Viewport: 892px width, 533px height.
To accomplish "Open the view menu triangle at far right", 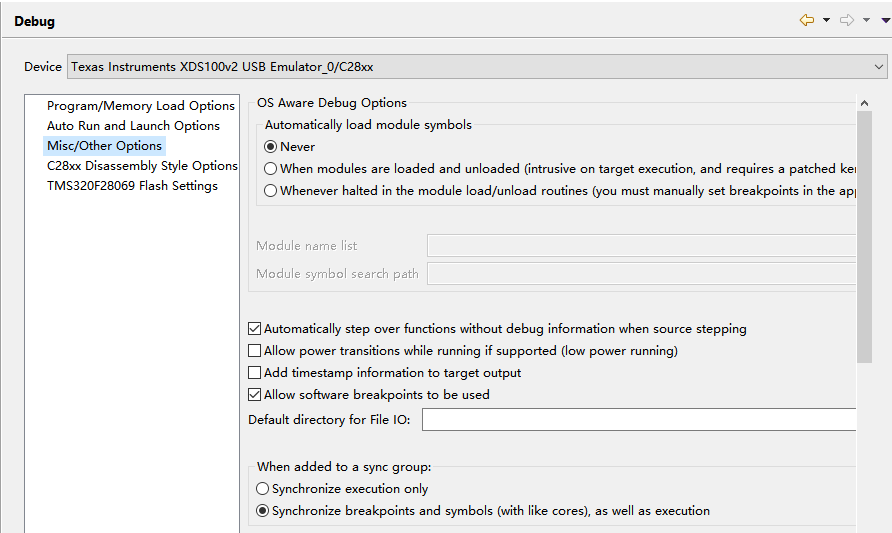I will point(885,21).
